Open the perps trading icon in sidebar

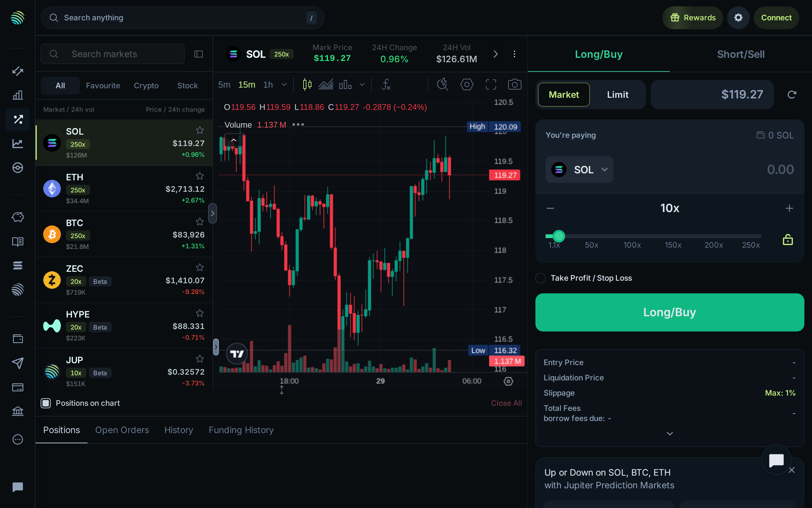[17, 119]
